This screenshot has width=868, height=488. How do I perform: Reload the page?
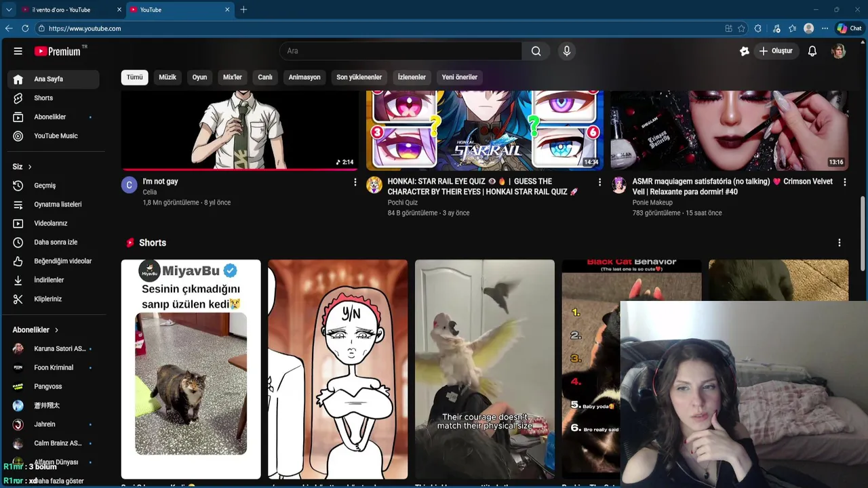point(25,28)
